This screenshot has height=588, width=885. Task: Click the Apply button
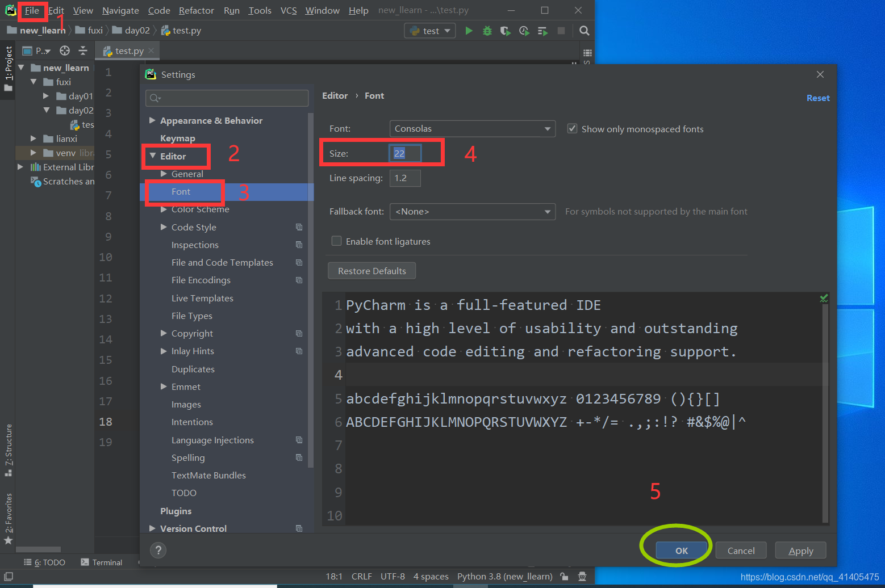tap(800, 551)
